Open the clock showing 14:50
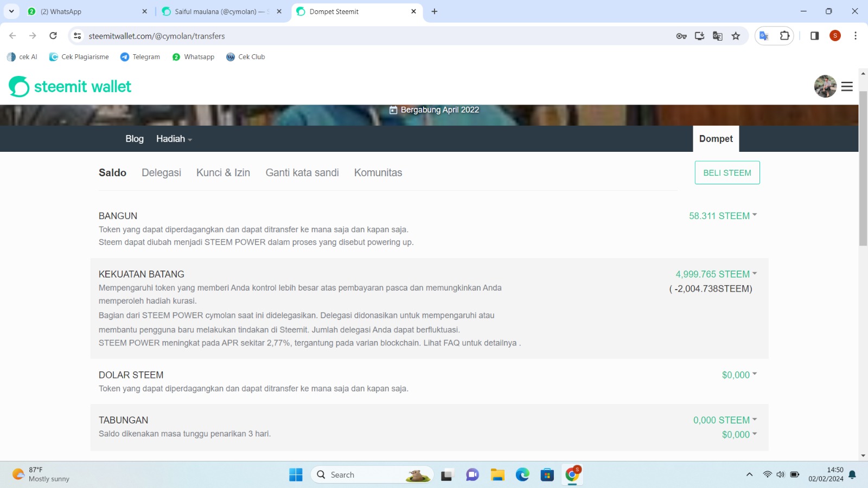 pos(826,474)
